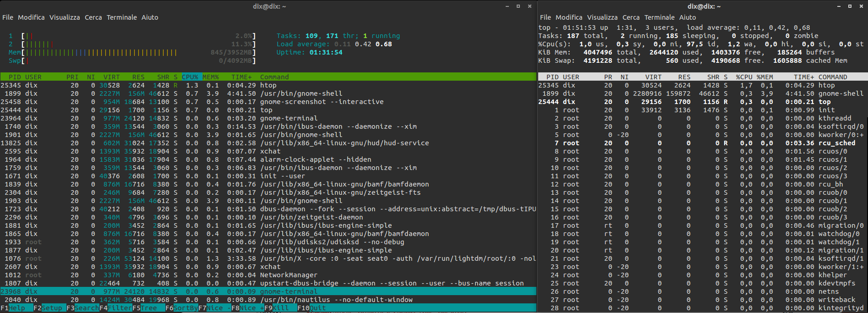Viewport: 868px width, 313px height.
Task: Click rcu_sched row in top window
Action: (x=703, y=143)
